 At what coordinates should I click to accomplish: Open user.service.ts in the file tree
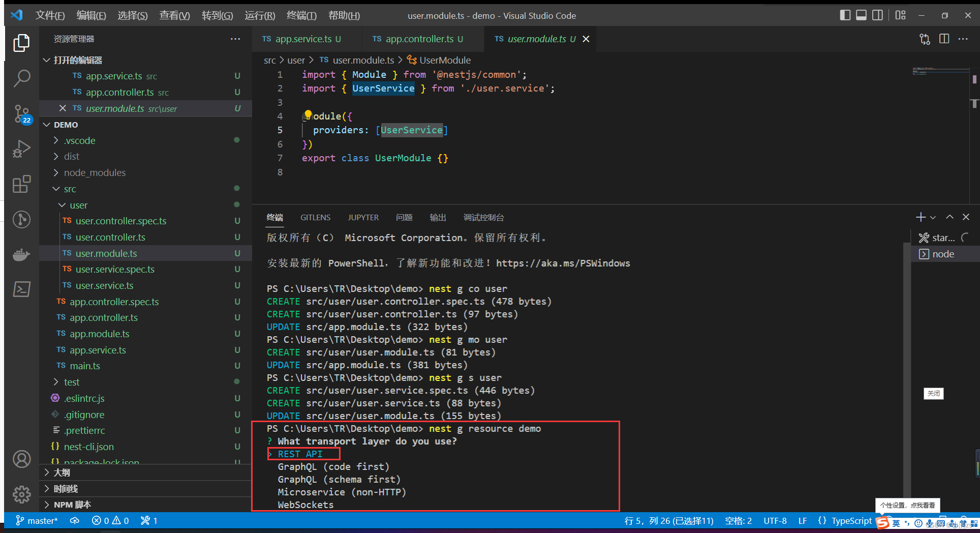click(x=104, y=285)
